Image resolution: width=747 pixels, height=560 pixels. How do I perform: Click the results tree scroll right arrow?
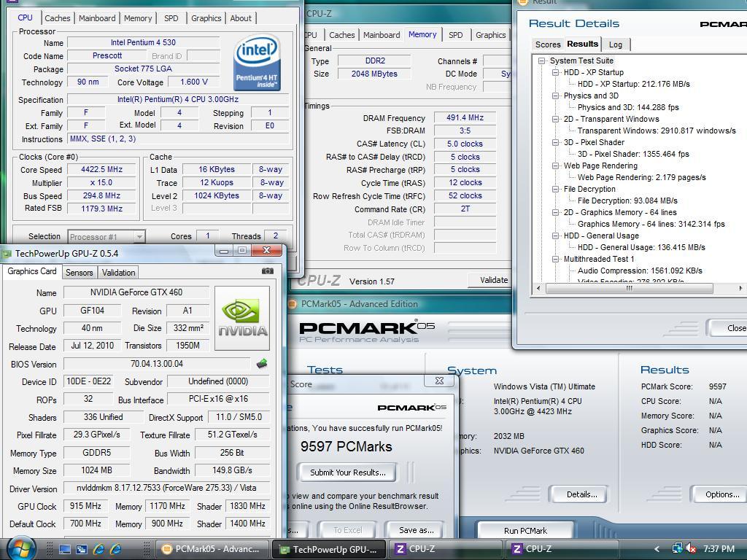tap(740, 288)
